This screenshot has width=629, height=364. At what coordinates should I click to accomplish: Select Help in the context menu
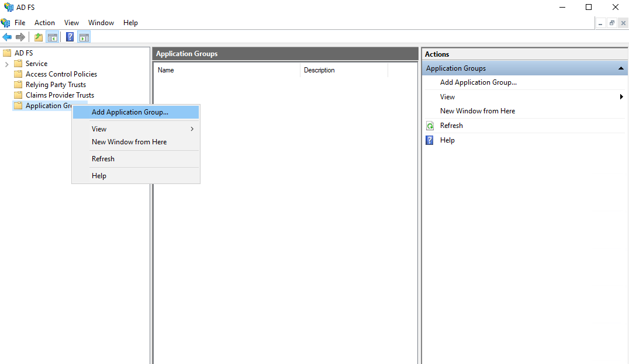pos(136,176)
